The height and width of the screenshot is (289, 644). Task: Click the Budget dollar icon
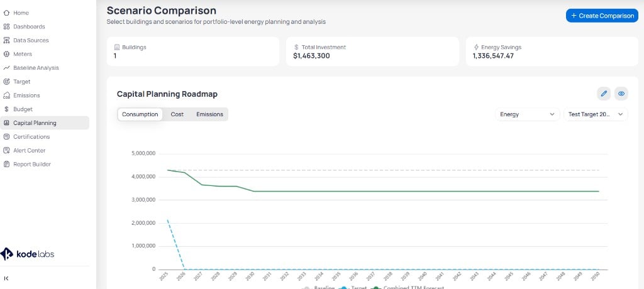6,109
